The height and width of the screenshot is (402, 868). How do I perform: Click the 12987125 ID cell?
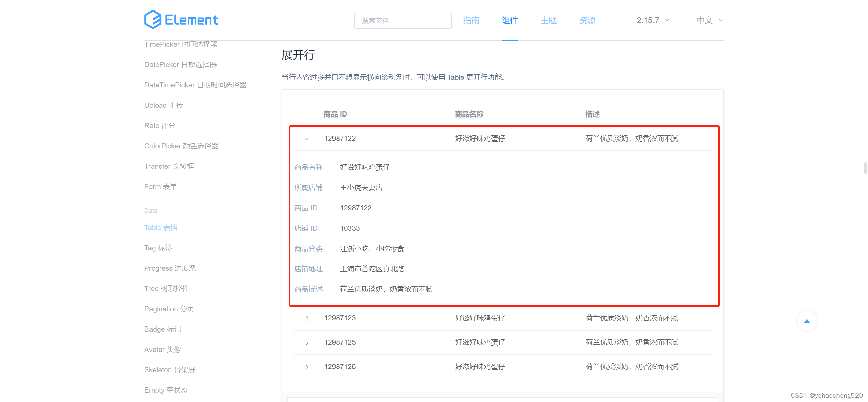tap(340, 342)
